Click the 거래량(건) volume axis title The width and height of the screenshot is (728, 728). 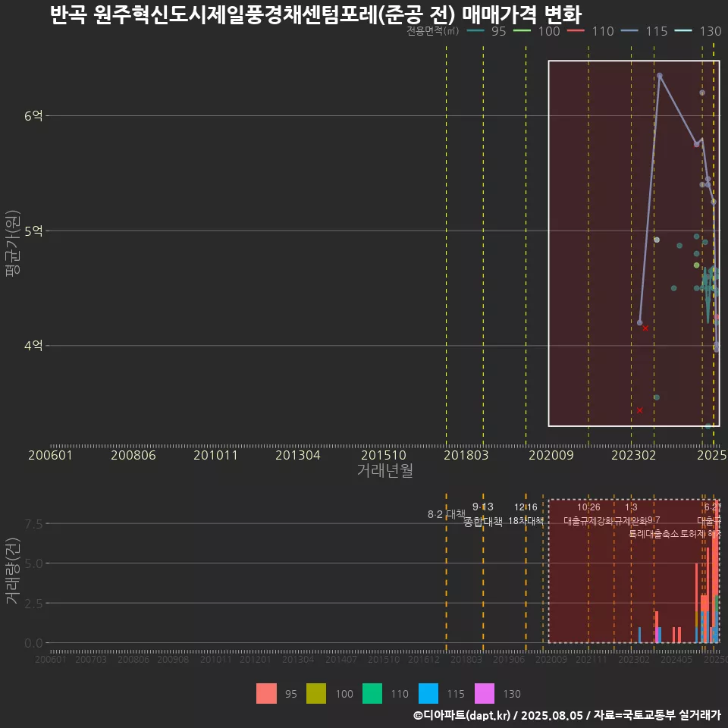(13, 570)
